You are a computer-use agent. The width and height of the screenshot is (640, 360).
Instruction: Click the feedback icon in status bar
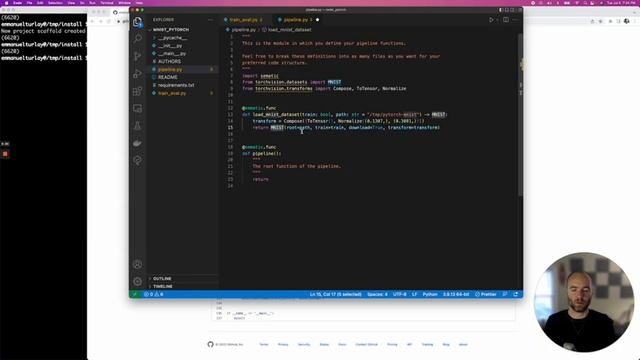coord(505,294)
